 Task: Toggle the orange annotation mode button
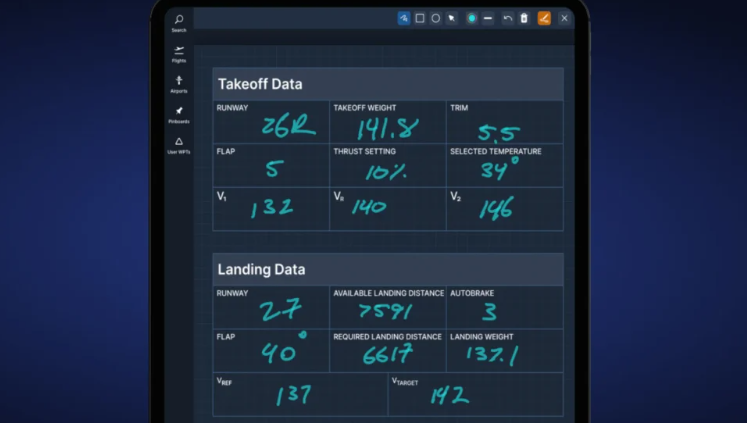(544, 18)
